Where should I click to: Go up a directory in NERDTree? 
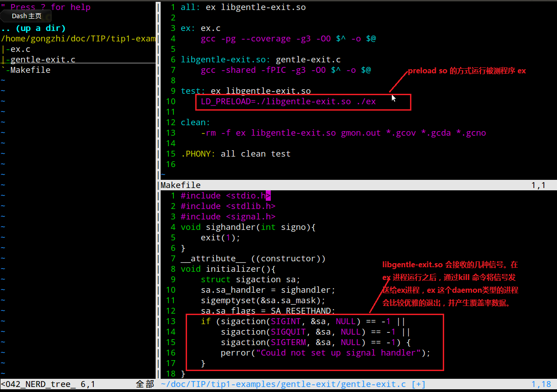click(x=33, y=28)
